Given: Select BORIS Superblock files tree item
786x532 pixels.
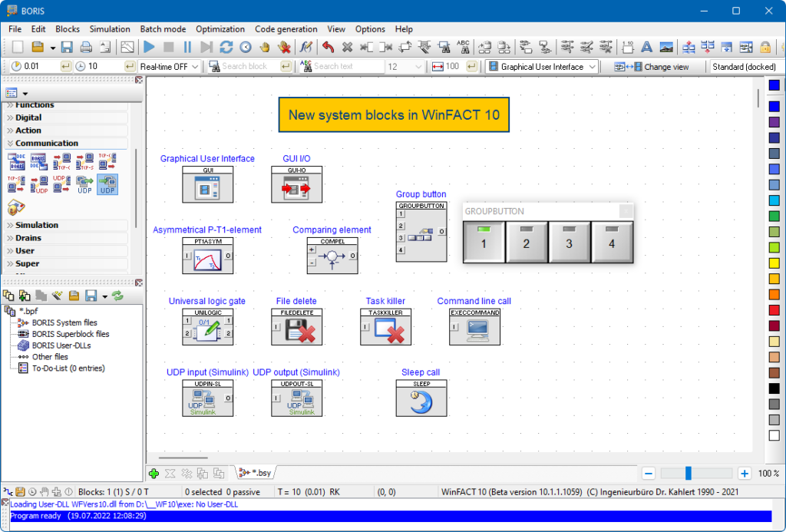Looking at the screenshot, I should click(x=70, y=334).
